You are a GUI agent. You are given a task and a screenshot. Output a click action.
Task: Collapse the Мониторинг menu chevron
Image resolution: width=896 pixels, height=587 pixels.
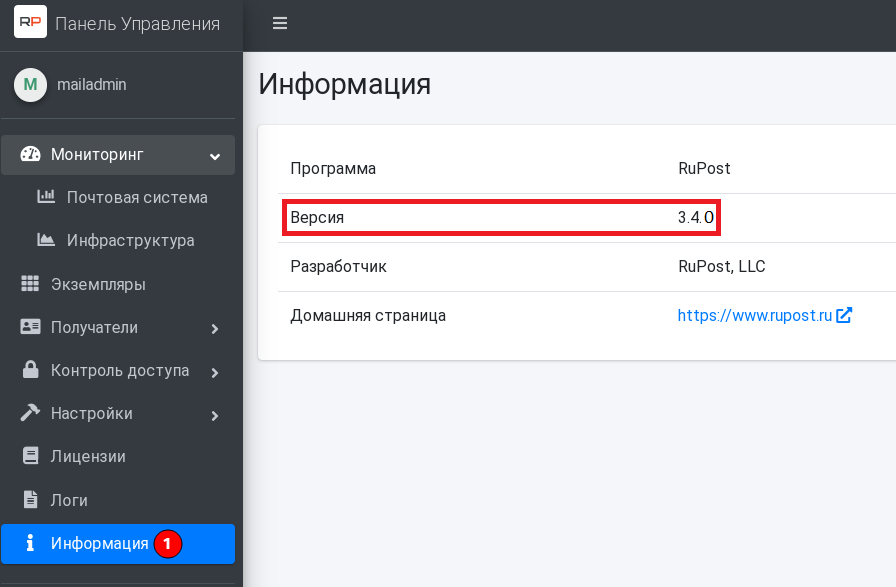(214, 156)
